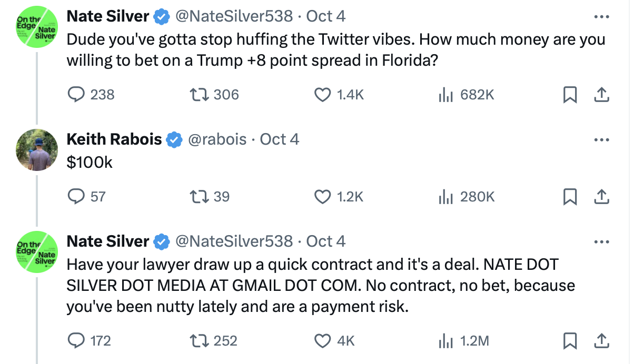Viewport: 634px width, 364px height.
Task: Click Nate Silver's avatar on first tweet
Action: [36, 27]
